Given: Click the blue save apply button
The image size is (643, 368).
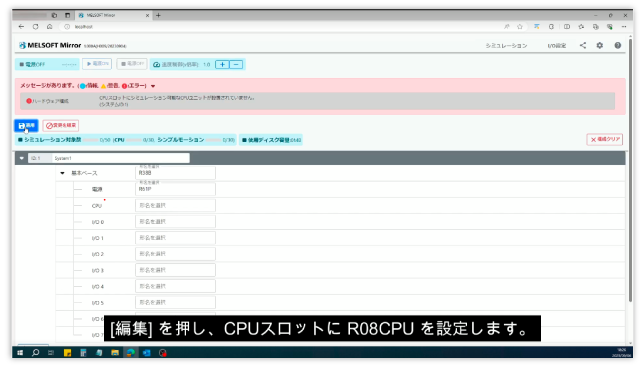Looking at the screenshot, I should point(26,126).
